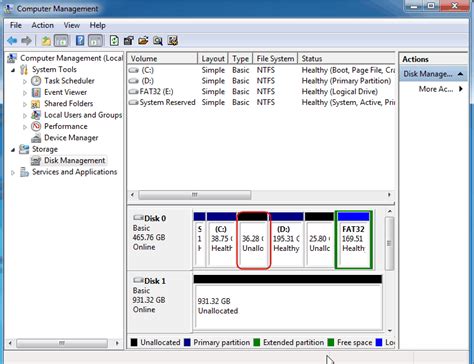Open the Action menu
The width and height of the screenshot is (474, 364).
[x=42, y=25]
